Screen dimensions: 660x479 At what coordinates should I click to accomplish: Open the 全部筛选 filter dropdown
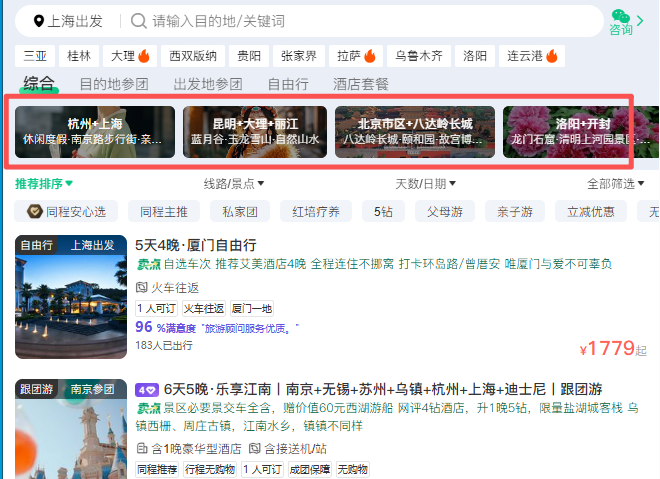pyautogui.click(x=615, y=184)
